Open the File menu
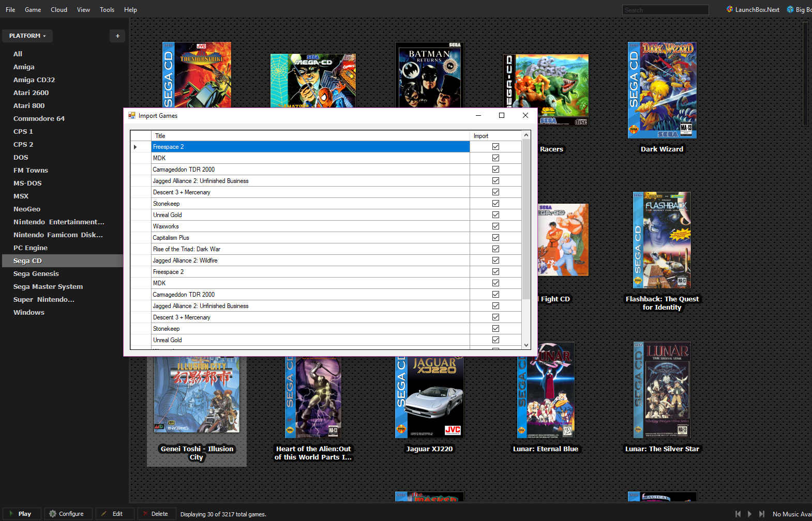The height and width of the screenshot is (521, 812). point(10,9)
